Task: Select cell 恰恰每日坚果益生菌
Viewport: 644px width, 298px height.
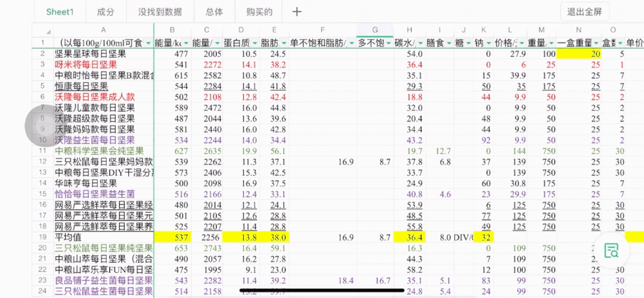Action: point(104,194)
